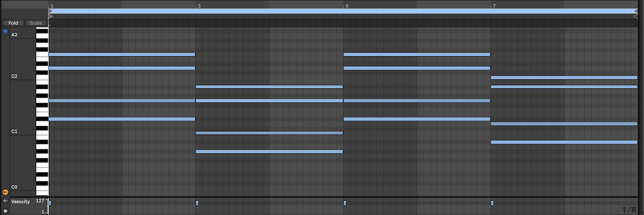This screenshot has width=644, height=215.
Task: Select the lowest note starting at bar 3
Action: click(269, 151)
